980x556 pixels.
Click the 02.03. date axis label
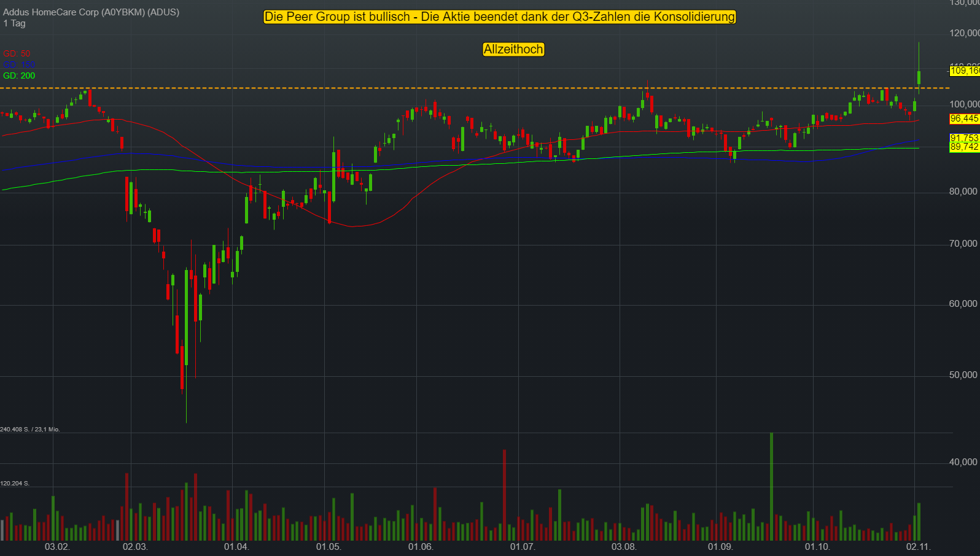pos(135,547)
